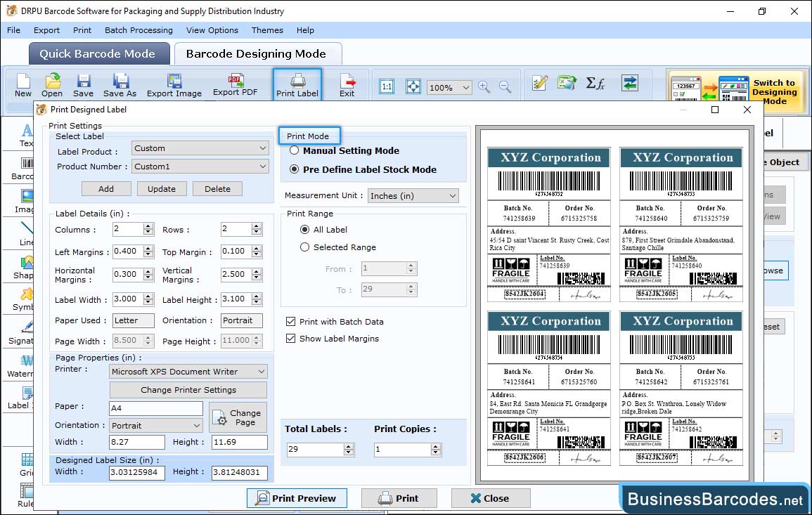Click the Print button in dialog

(399, 498)
